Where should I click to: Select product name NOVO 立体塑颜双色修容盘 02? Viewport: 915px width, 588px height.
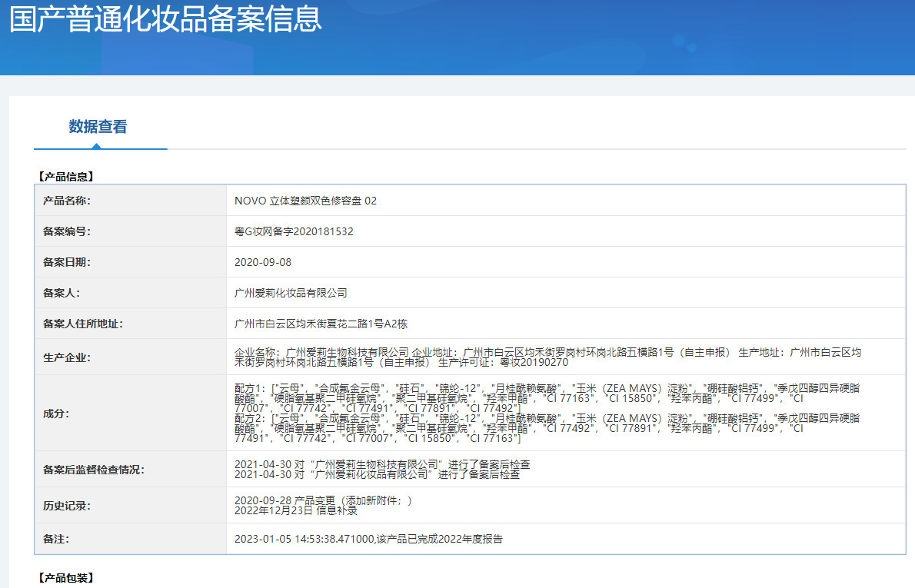[x=306, y=201]
